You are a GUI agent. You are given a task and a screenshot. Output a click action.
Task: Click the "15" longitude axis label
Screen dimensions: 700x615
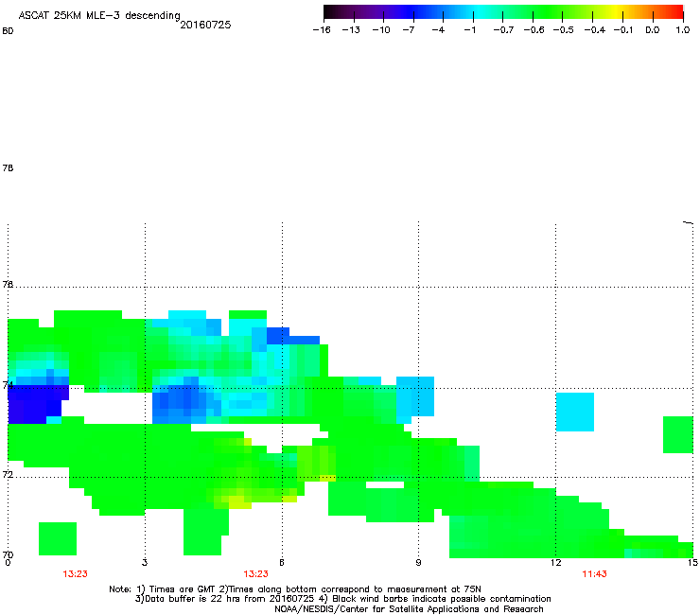tap(692, 563)
